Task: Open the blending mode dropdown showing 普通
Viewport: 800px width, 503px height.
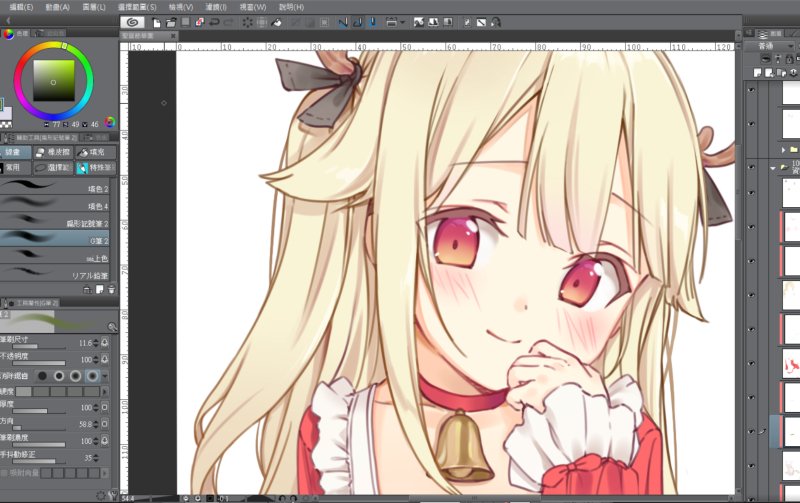Action: (x=772, y=46)
